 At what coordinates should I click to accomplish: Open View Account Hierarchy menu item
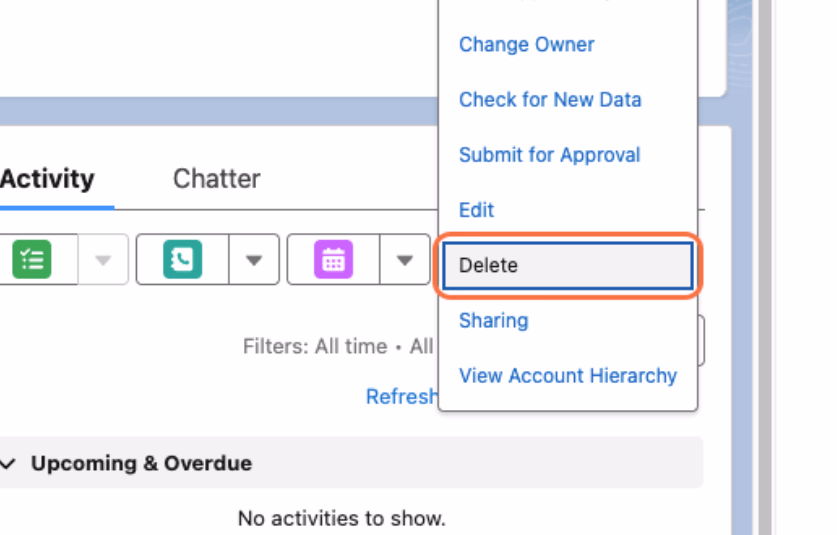pyautogui.click(x=567, y=376)
